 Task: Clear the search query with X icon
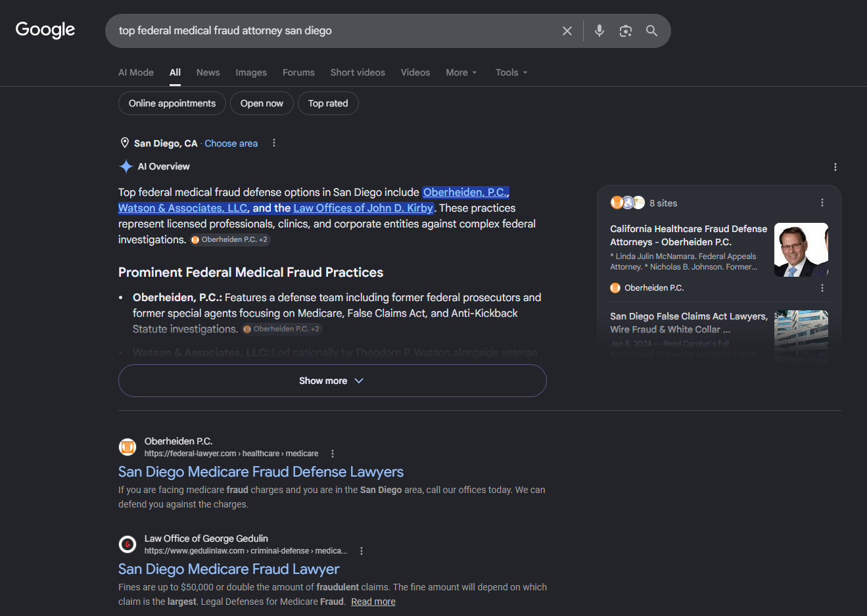pos(567,31)
